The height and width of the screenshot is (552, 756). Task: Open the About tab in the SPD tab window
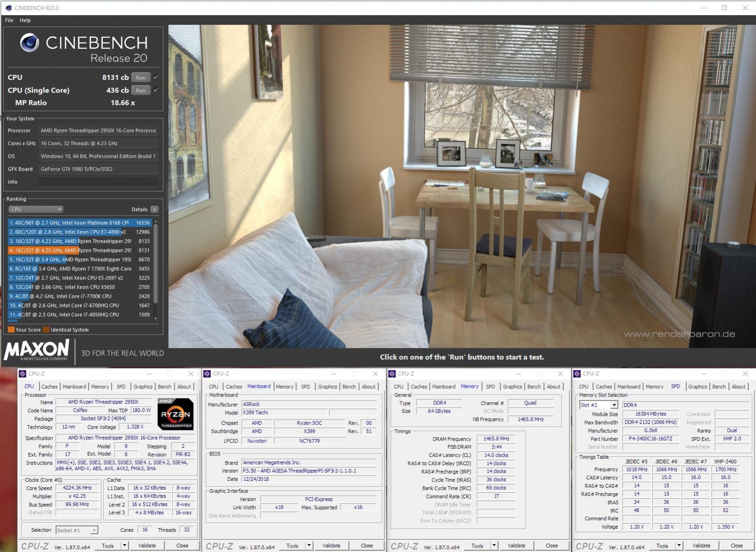(x=739, y=387)
